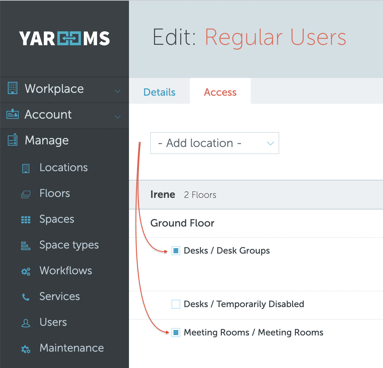383x368 pixels.
Task: Click the Users person icon
Action: pos(26,323)
